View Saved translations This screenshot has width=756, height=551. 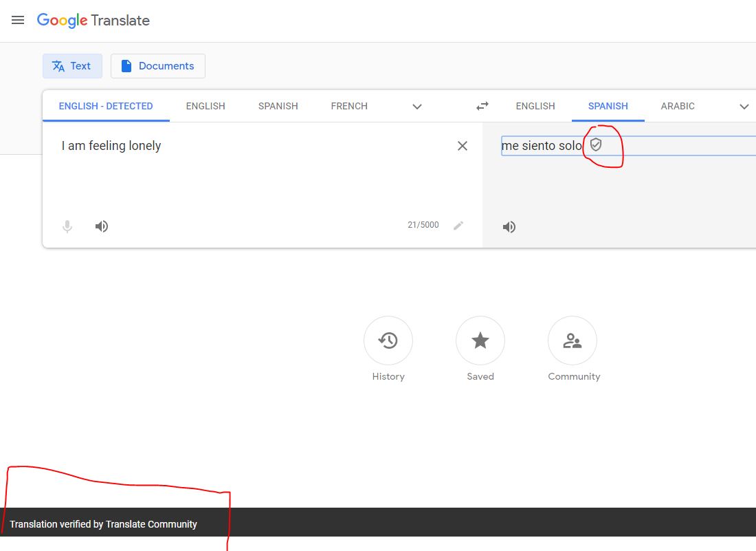[480, 340]
